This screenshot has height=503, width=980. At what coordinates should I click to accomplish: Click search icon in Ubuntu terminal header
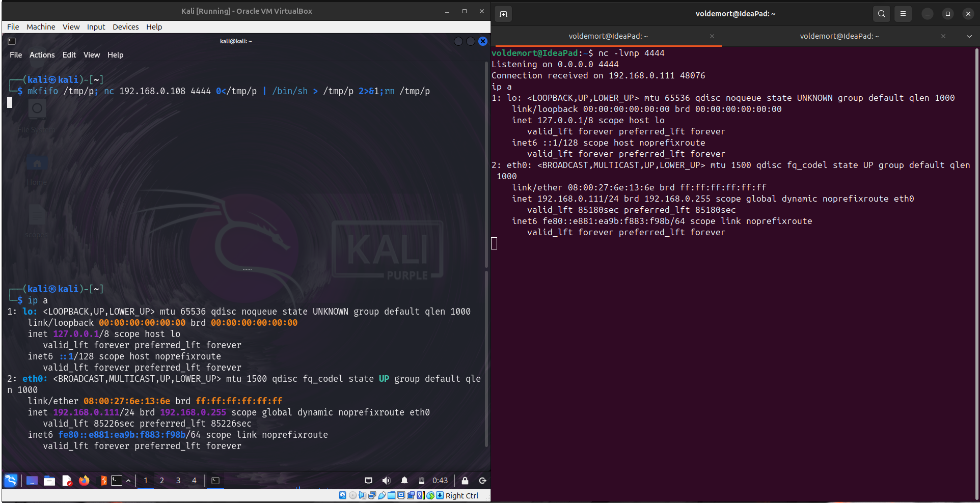coord(882,14)
